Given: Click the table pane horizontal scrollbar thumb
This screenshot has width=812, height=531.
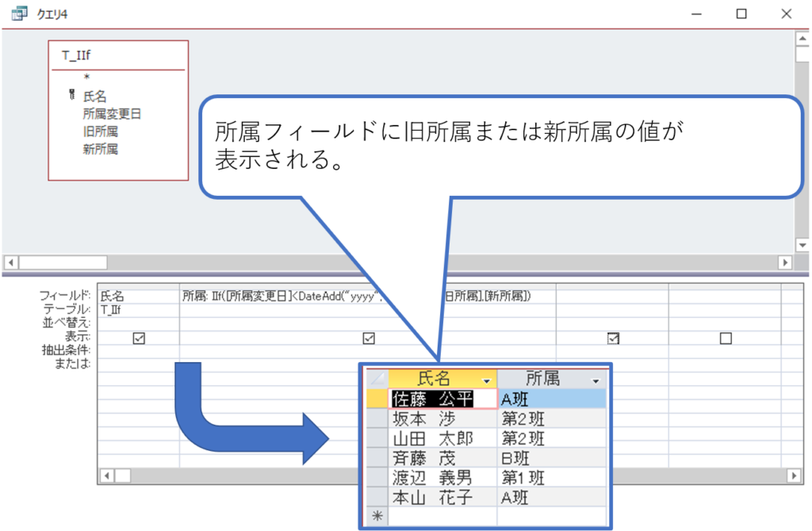Looking at the screenshot, I should coord(63,262).
